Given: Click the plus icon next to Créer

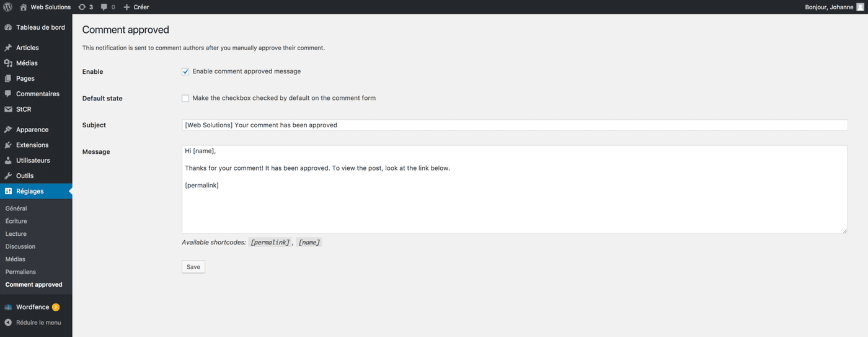Looking at the screenshot, I should (x=126, y=7).
